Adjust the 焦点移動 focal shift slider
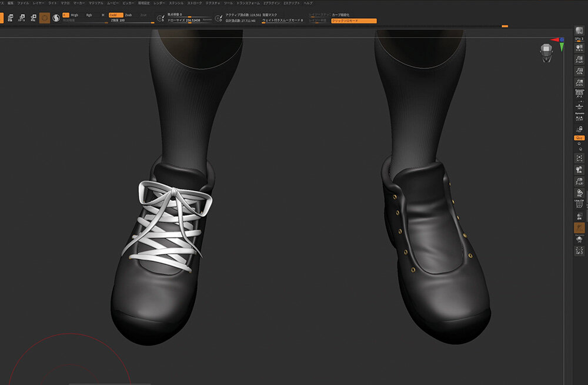This screenshot has height=385, width=588. click(x=189, y=15)
